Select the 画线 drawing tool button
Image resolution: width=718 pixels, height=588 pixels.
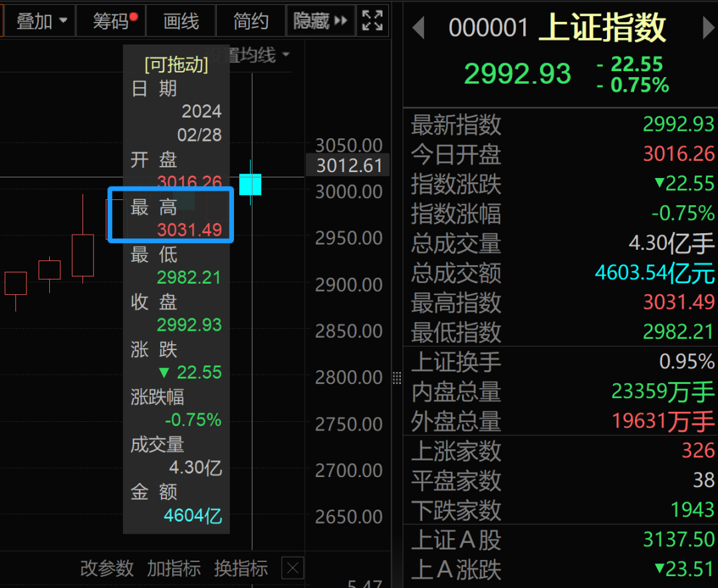click(x=181, y=21)
